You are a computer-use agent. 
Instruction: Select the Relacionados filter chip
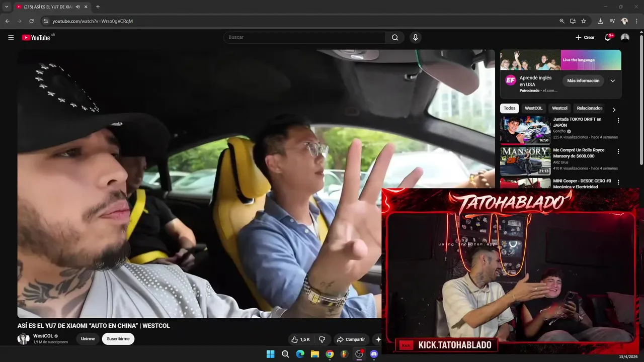click(x=589, y=108)
